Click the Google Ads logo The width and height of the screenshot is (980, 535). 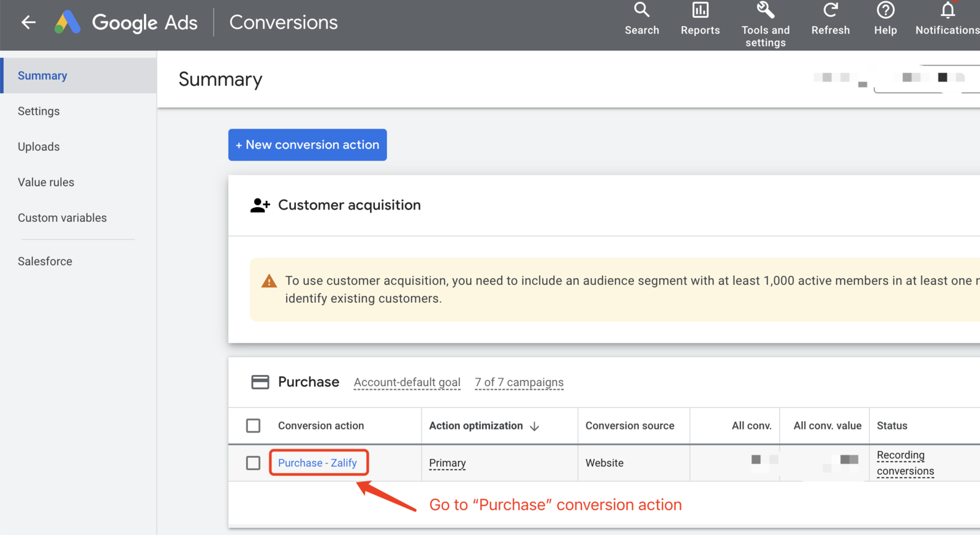click(67, 23)
